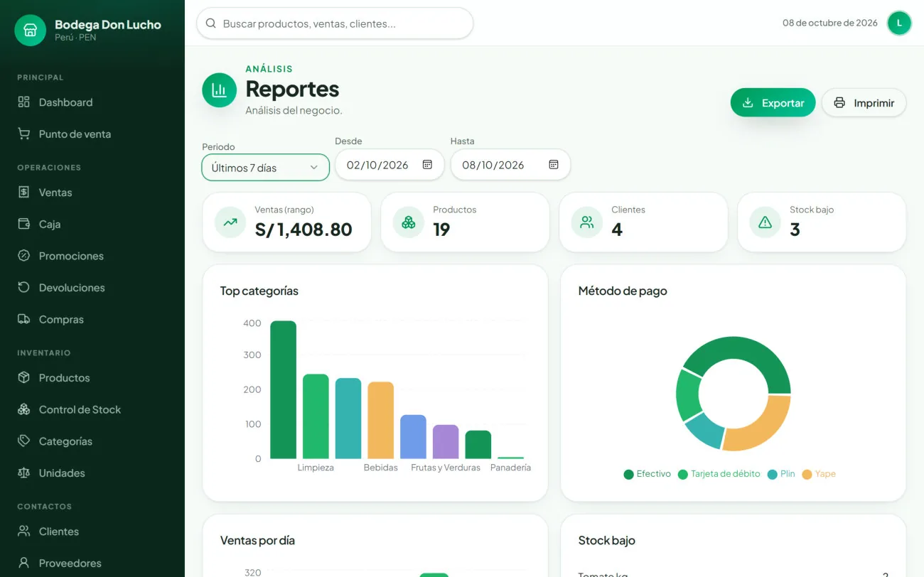Toggle Yape legend swatch
The width and height of the screenshot is (924, 577).
(807, 474)
